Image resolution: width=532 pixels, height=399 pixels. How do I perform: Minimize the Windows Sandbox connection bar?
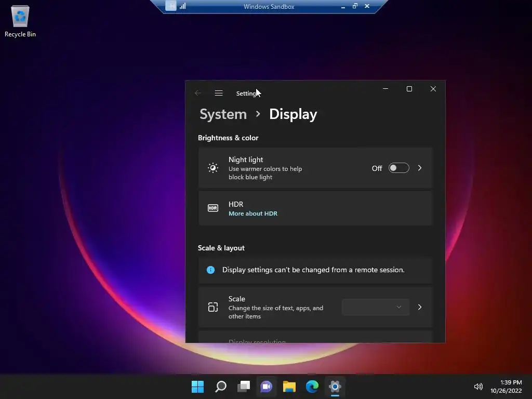(x=343, y=6)
